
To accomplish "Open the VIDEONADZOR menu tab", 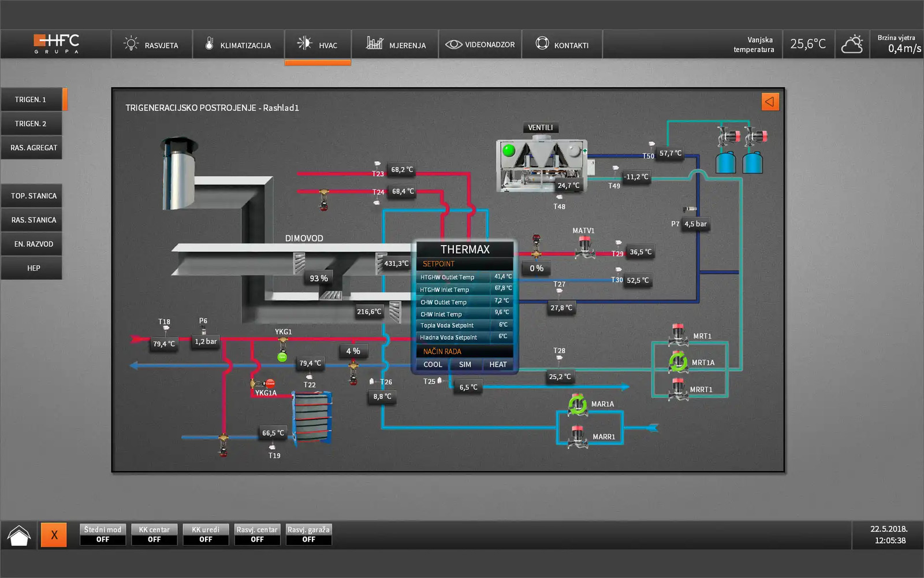I will 480,45.
